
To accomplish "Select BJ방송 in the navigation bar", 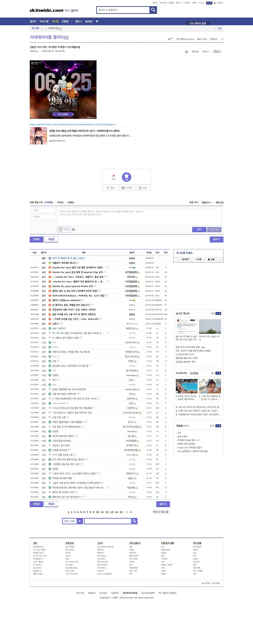I will click(89, 22).
